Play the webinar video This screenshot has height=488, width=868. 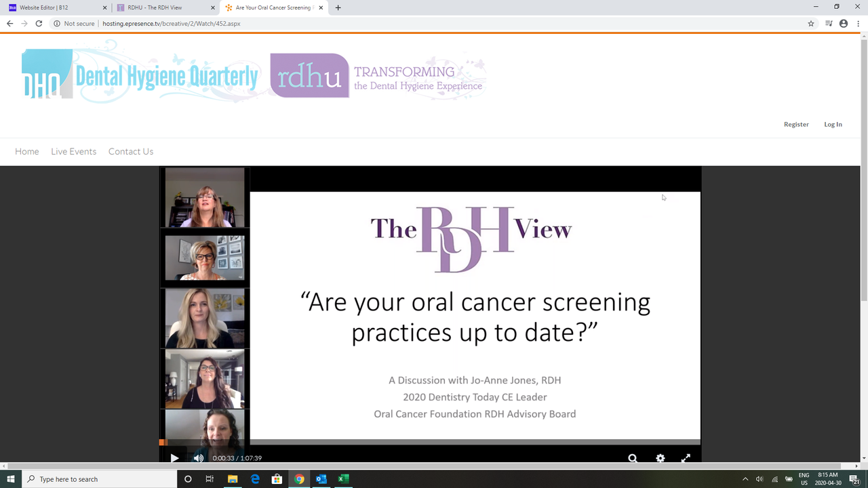(x=174, y=458)
